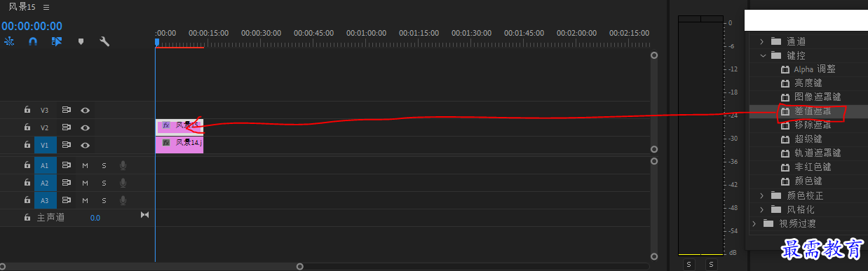
Task: Click the master track output icon
Action: click(145, 214)
